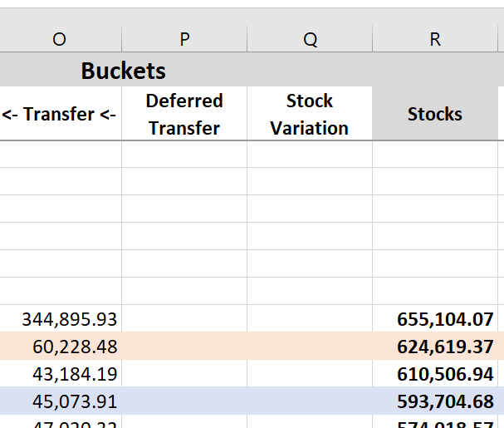
Task: Select the Stock Variation header cell
Action: (310, 114)
